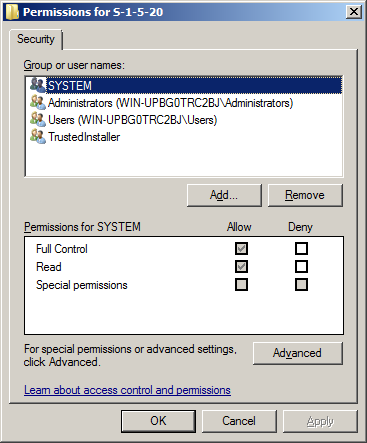Open Learn about access control link
Viewport: 367px width, 443px height.
coord(127,390)
